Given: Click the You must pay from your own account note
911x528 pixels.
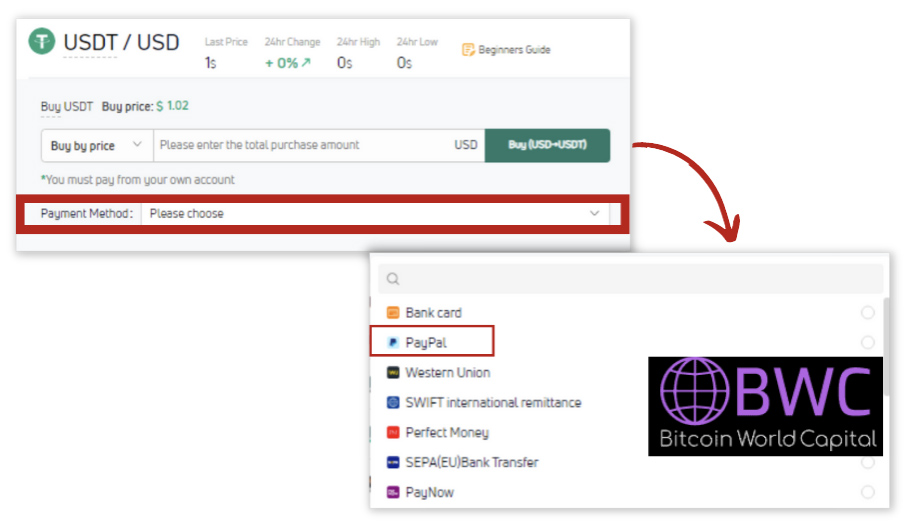Looking at the screenshot, I should pyautogui.click(x=138, y=180).
